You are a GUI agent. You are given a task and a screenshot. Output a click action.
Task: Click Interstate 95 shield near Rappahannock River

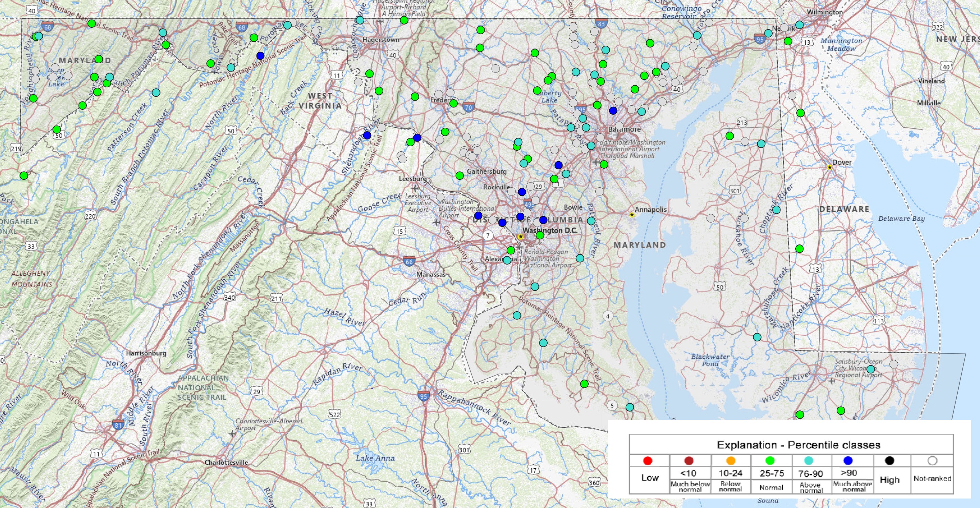(424, 396)
